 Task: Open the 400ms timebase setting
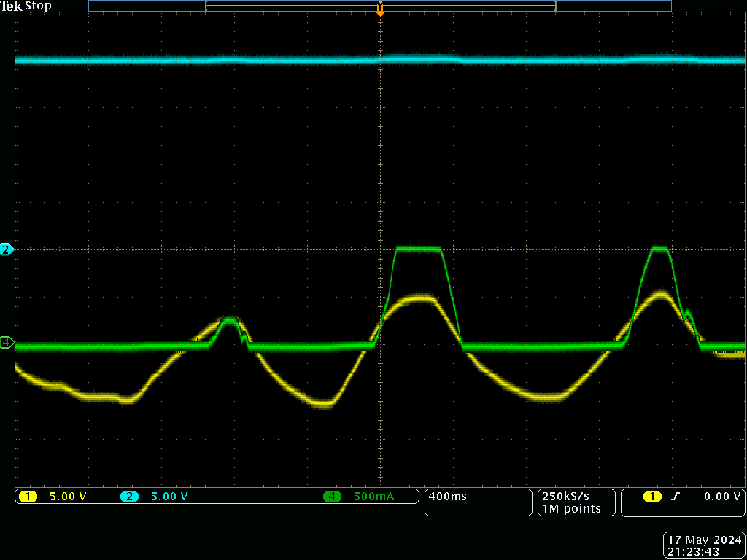448,497
